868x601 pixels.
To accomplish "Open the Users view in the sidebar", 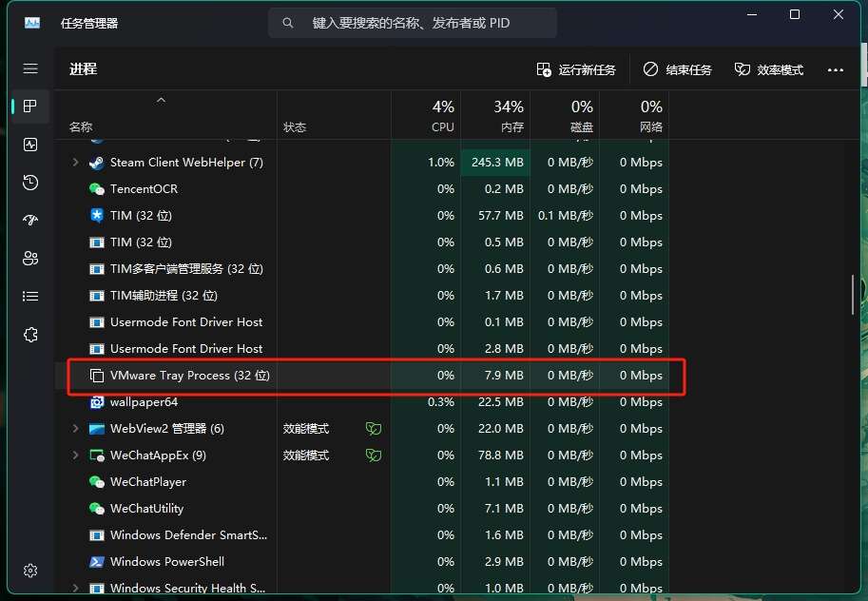I will [x=29, y=258].
